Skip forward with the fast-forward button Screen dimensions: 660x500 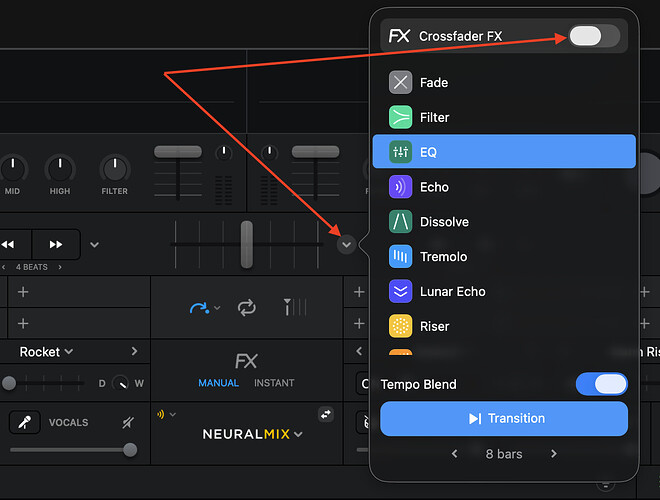(56, 245)
